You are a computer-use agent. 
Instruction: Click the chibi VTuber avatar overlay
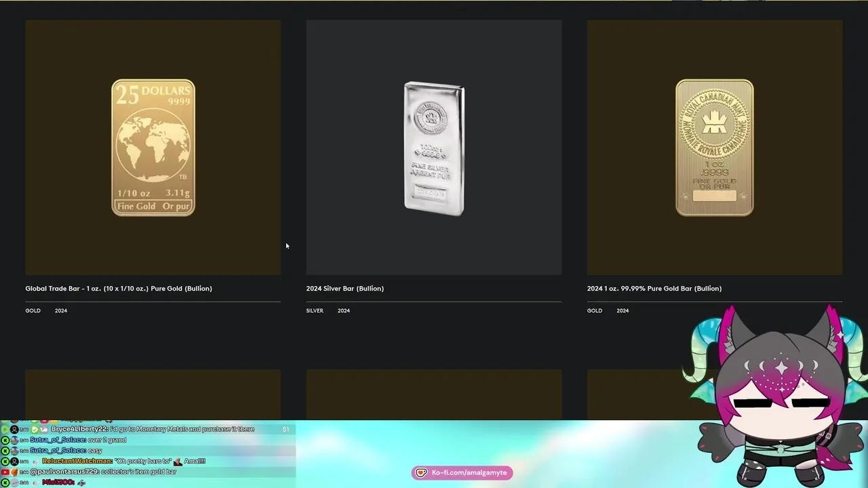coord(778,395)
